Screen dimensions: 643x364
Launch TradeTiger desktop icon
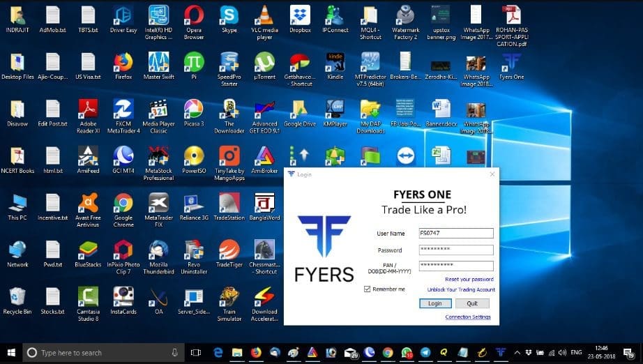pyautogui.click(x=229, y=254)
